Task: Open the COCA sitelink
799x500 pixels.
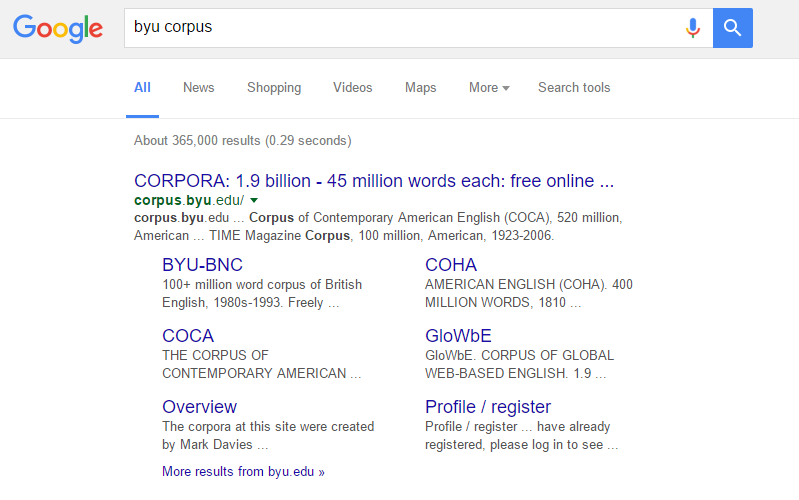Action: pos(188,336)
